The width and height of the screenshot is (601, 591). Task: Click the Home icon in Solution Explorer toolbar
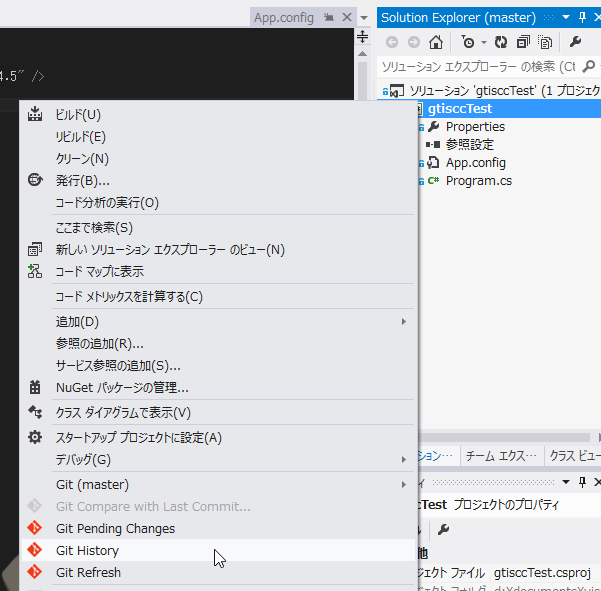[x=436, y=42]
